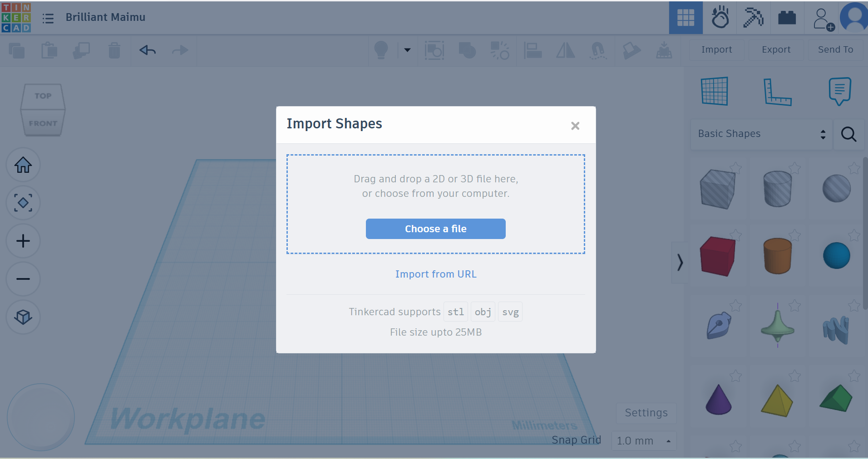Click the Export button

coord(776,49)
